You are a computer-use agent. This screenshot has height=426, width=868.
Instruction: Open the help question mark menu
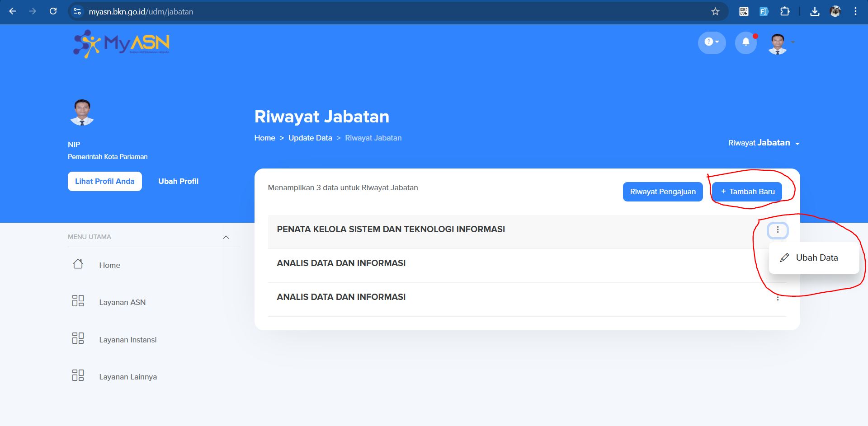coord(712,42)
